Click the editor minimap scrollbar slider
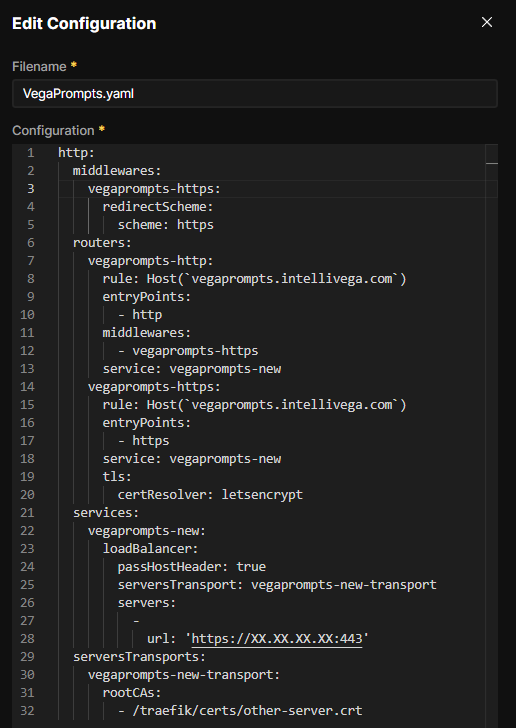The height and width of the screenshot is (728, 516). pyautogui.click(x=492, y=163)
